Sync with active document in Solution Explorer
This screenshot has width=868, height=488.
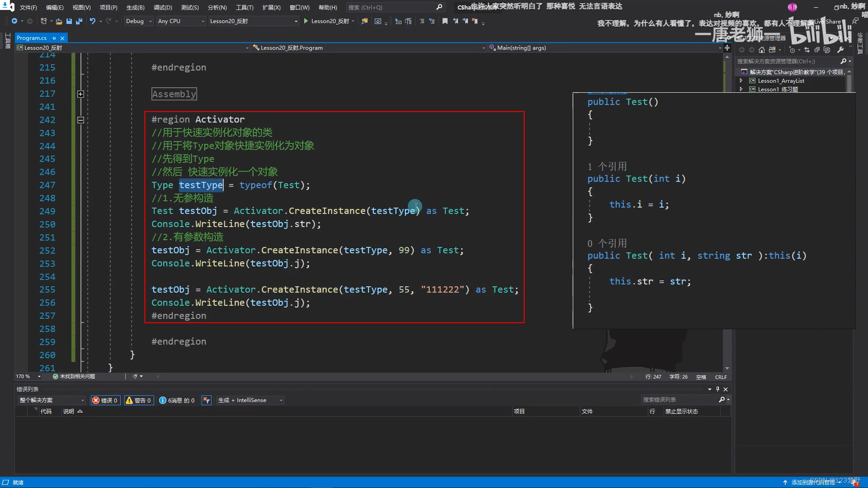(807, 50)
